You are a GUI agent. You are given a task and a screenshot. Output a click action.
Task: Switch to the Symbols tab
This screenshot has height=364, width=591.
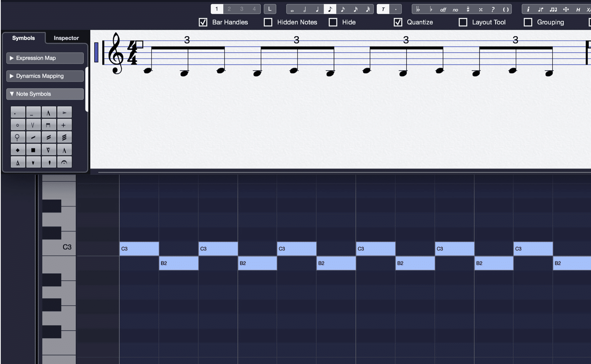click(x=23, y=38)
